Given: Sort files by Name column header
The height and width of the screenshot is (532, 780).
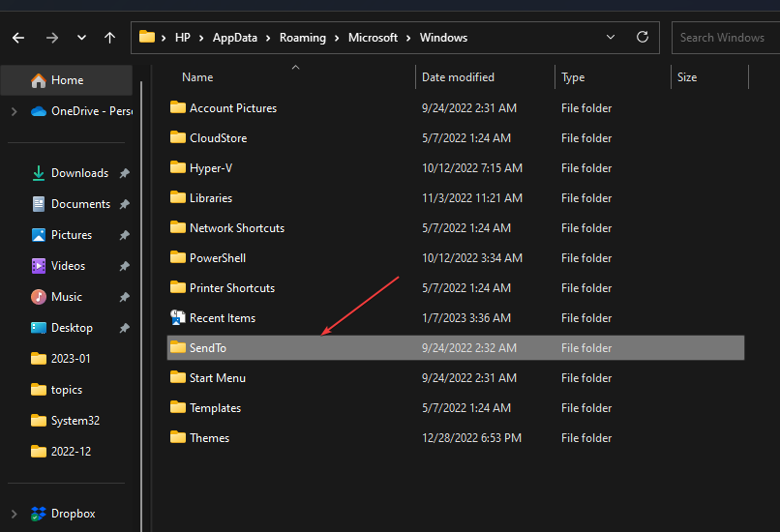Looking at the screenshot, I should pyautogui.click(x=197, y=77).
